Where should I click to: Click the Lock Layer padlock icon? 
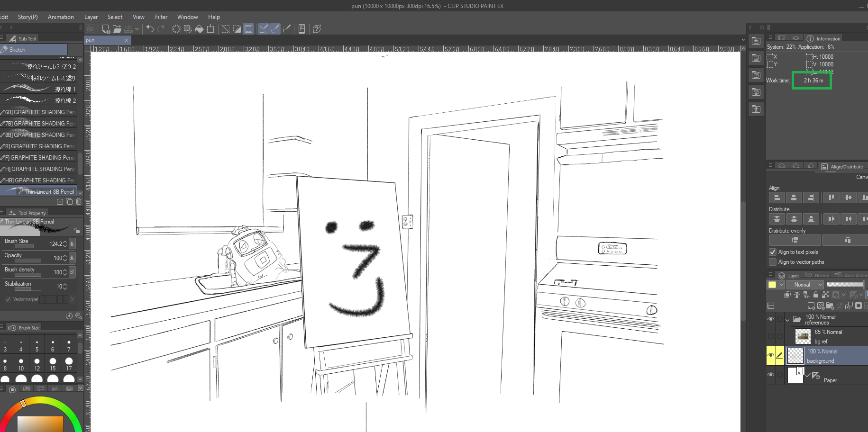pyautogui.click(x=816, y=295)
